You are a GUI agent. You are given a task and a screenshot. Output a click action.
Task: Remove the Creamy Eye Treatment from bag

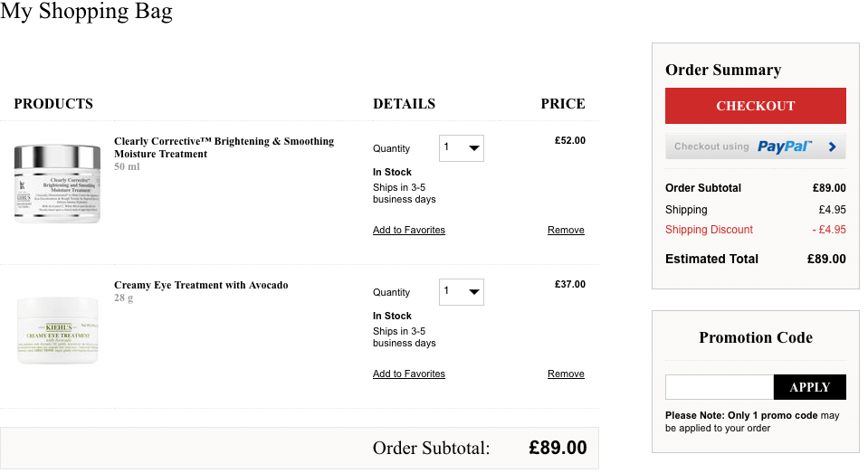click(566, 374)
